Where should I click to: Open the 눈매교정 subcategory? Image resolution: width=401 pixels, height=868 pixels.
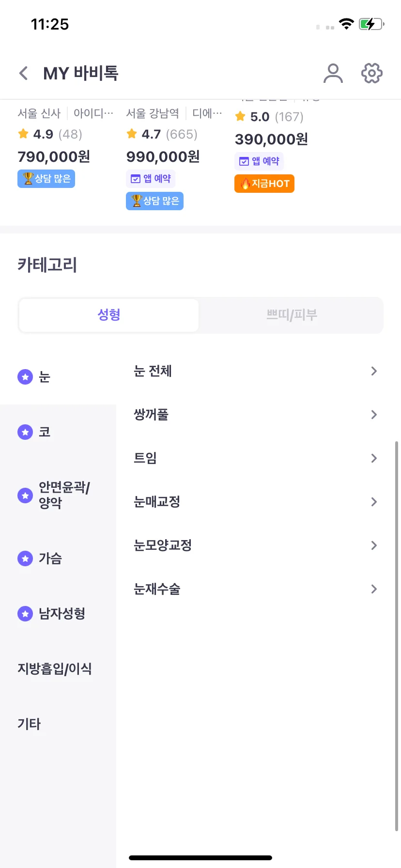coord(256,502)
